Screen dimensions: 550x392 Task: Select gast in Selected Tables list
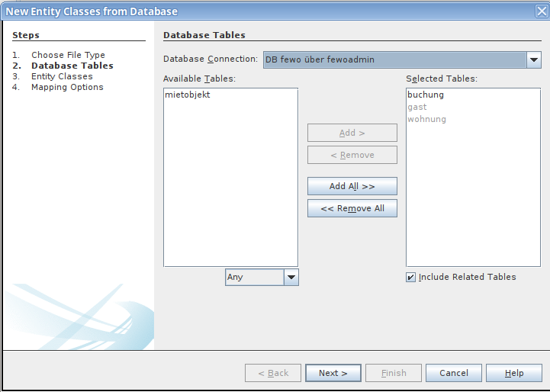click(x=417, y=108)
